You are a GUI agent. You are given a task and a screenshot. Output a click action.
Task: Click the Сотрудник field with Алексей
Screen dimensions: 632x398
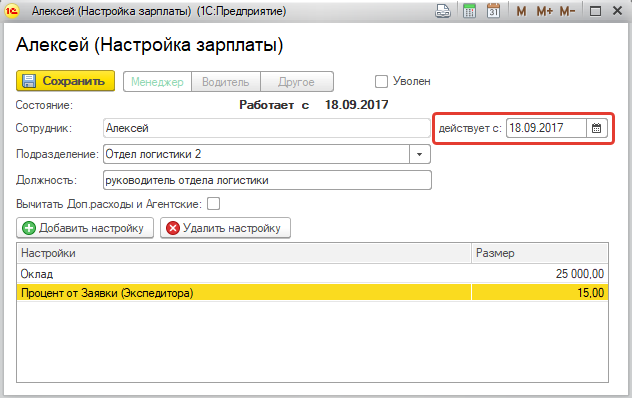pyautogui.click(x=267, y=128)
